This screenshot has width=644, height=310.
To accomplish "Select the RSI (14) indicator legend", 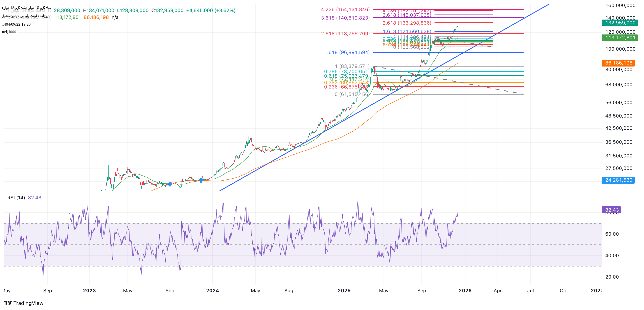I will click(x=16, y=198).
